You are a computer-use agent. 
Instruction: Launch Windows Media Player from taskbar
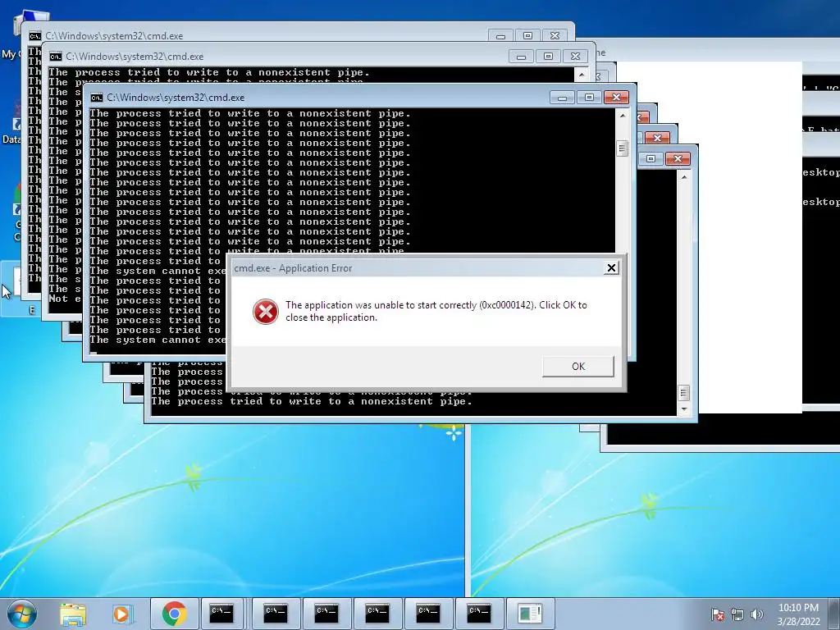tap(121, 614)
